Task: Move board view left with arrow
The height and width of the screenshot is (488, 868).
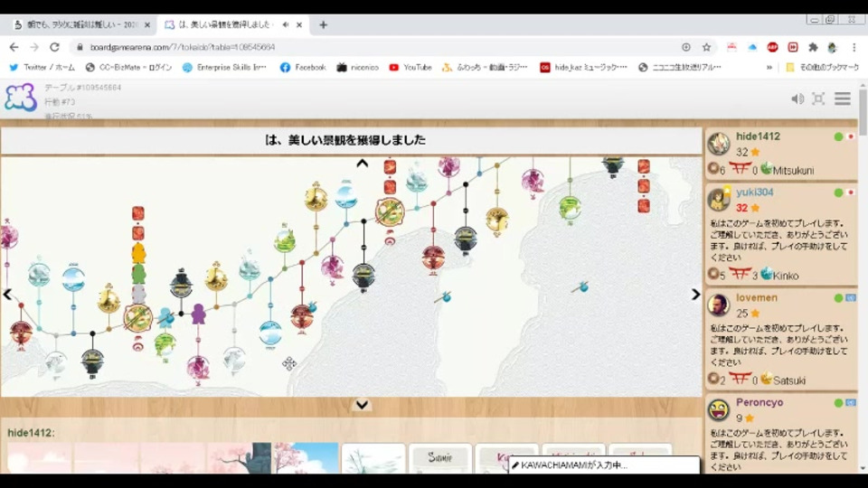Action: (7, 295)
